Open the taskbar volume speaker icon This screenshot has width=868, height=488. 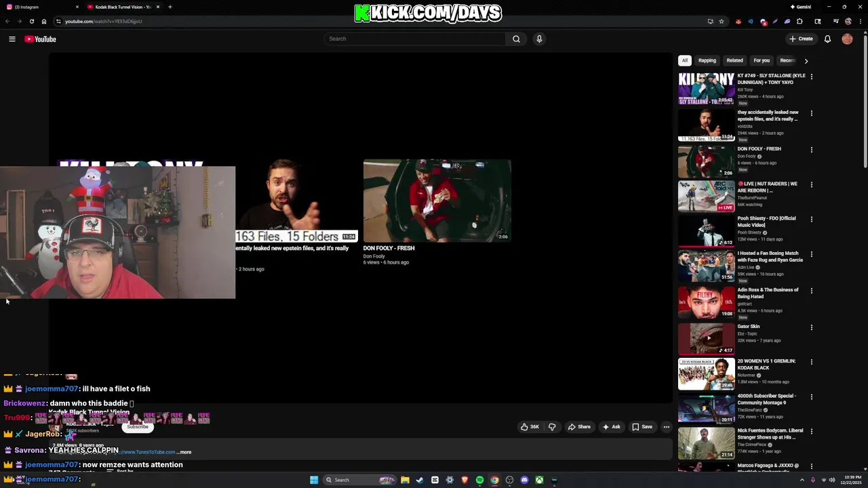[x=832, y=480]
